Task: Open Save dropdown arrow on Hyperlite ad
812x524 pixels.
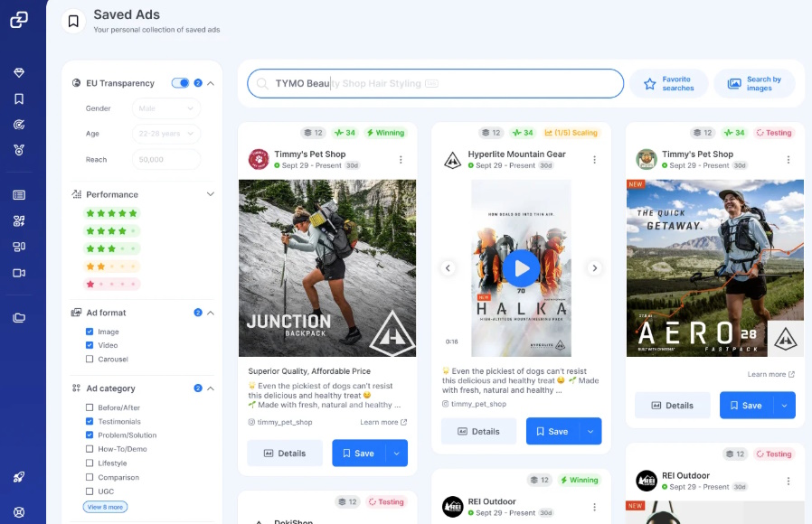Action: pyautogui.click(x=590, y=432)
